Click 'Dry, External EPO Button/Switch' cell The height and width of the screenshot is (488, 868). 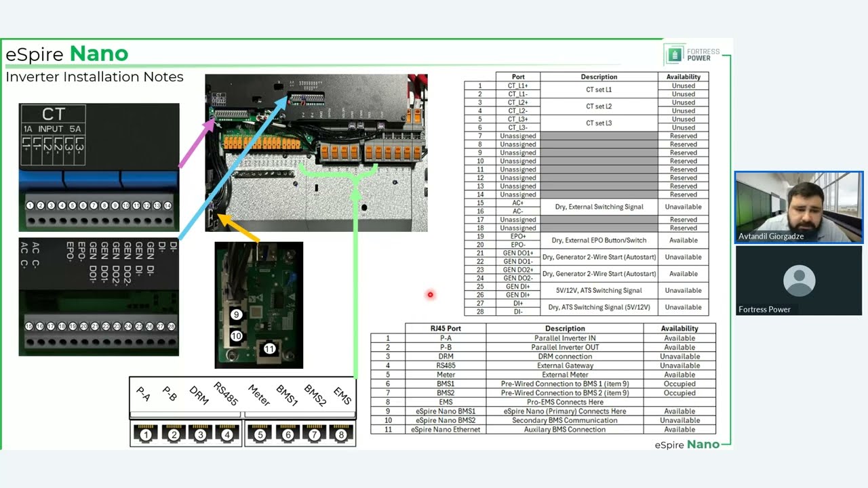click(599, 240)
